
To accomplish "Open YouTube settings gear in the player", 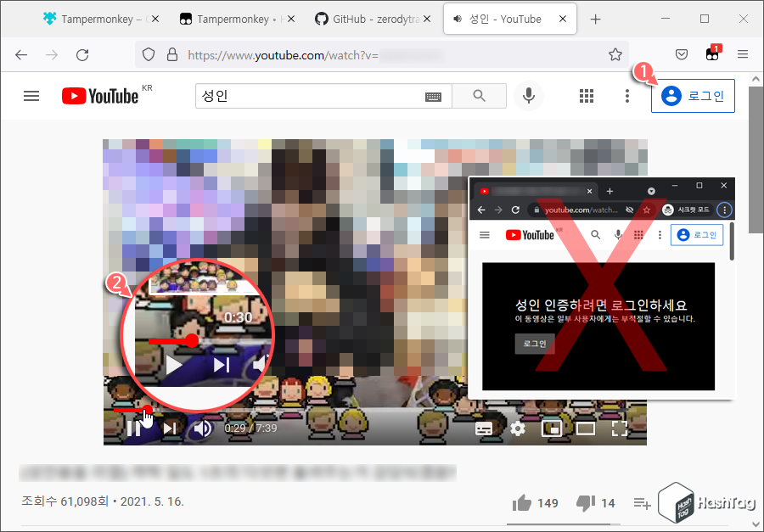I will coord(518,428).
